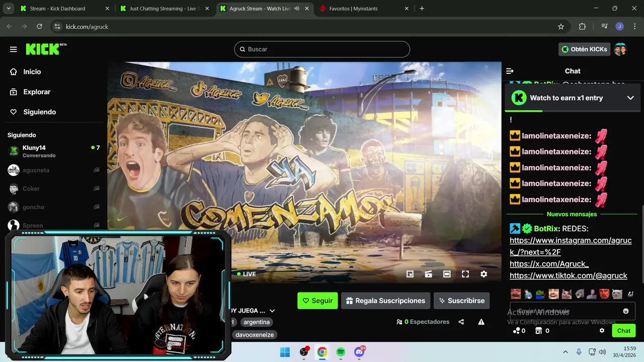Follow the channel with the Seguir button
The height and width of the screenshot is (362, 644).
click(317, 301)
